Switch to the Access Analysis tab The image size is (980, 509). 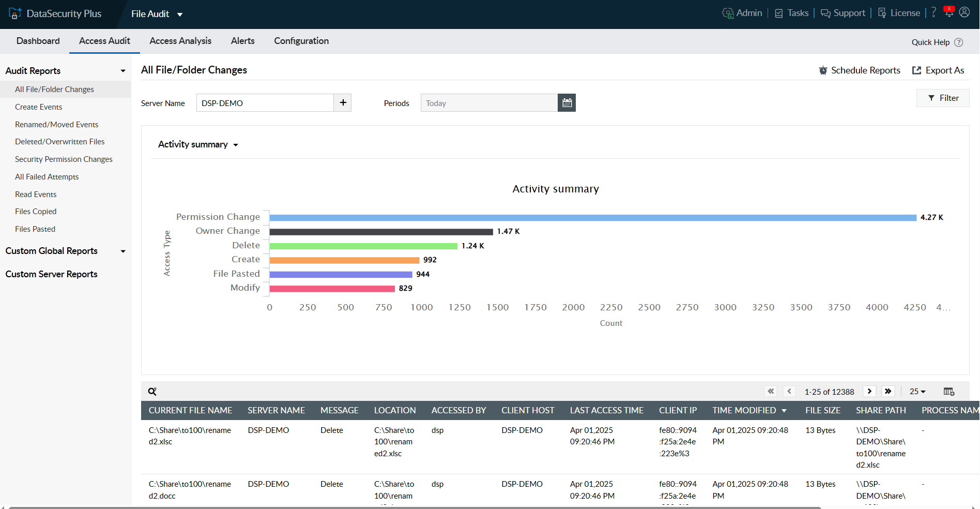pyautogui.click(x=180, y=41)
